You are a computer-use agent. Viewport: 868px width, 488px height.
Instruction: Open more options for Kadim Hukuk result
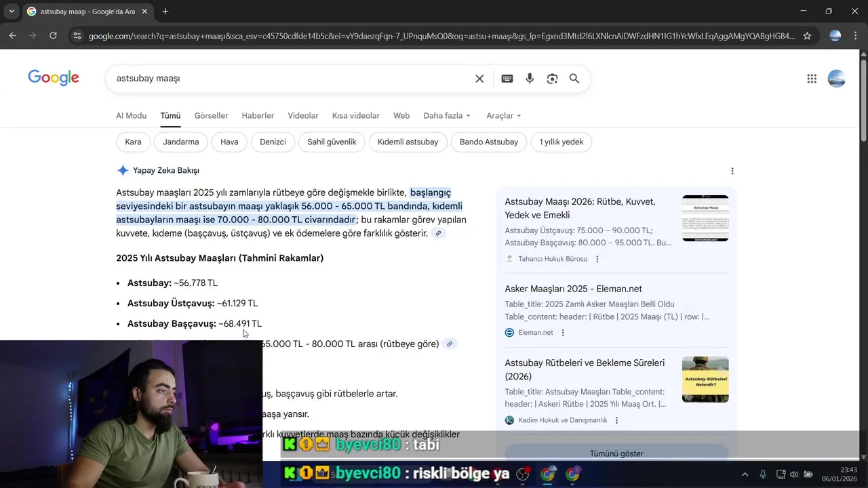(x=616, y=420)
